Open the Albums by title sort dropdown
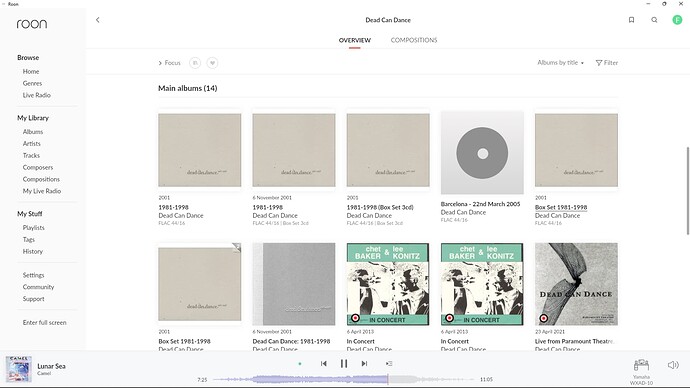The height and width of the screenshot is (388, 690). (560, 62)
